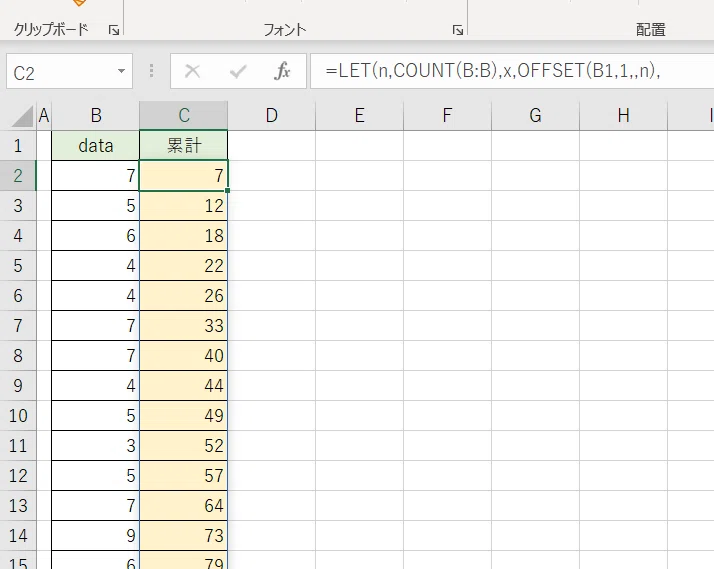Select column D header
Image resolution: width=714 pixels, height=569 pixels.
click(271, 116)
